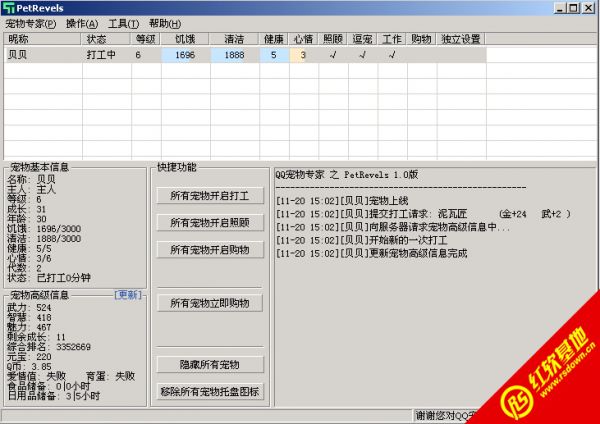Viewport: 600px width, 424px height.
Task: Click the log line 宠物上线
Action: coord(342,201)
